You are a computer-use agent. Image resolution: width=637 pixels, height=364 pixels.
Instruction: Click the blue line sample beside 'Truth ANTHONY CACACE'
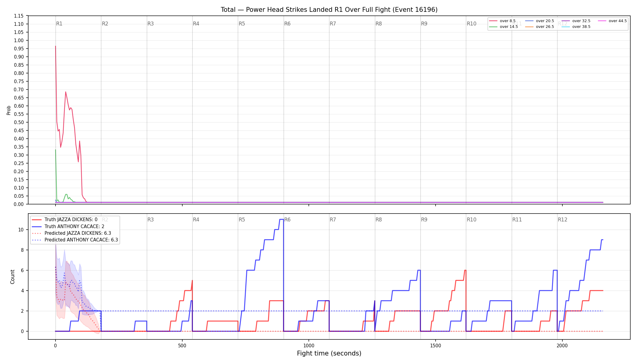(37, 227)
